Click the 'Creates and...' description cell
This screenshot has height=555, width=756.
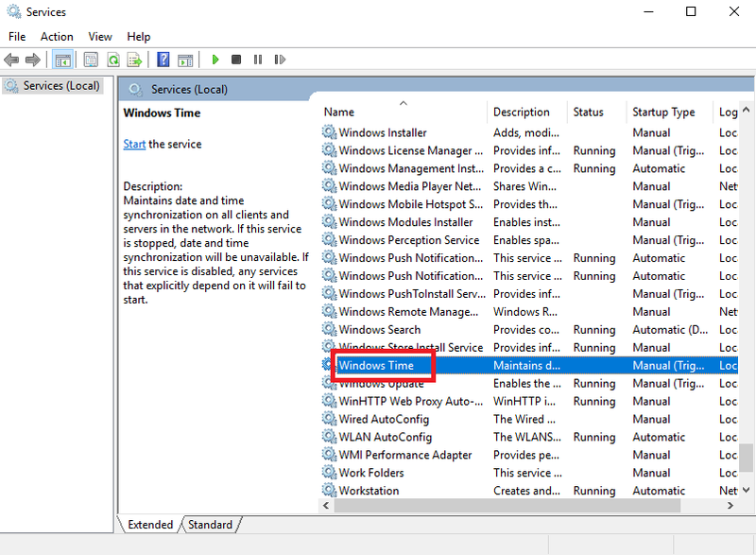coord(526,491)
